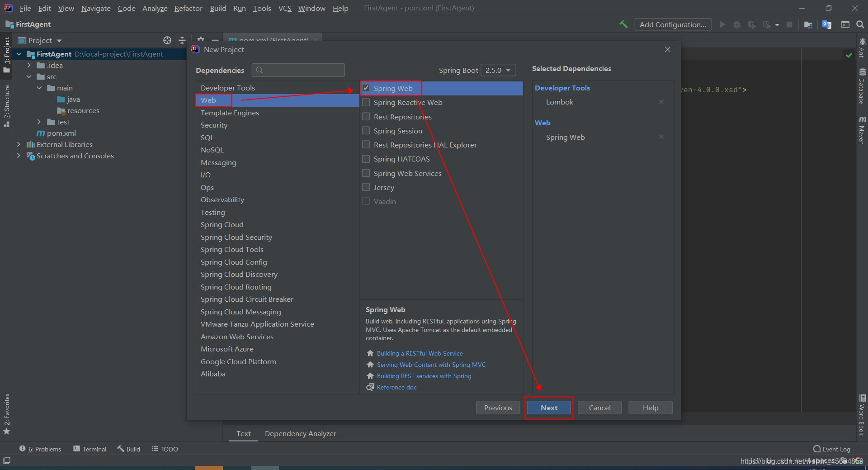Open the Refactor menu
Image resolution: width=868 pixels, height=470 pixels.
(x=188, y=8)
